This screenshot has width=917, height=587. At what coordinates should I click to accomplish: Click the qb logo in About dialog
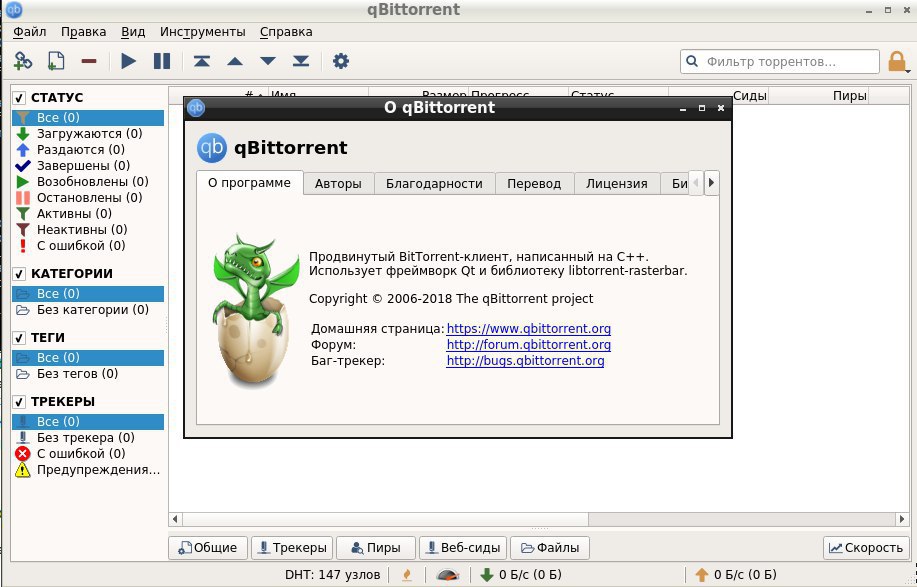211,148
